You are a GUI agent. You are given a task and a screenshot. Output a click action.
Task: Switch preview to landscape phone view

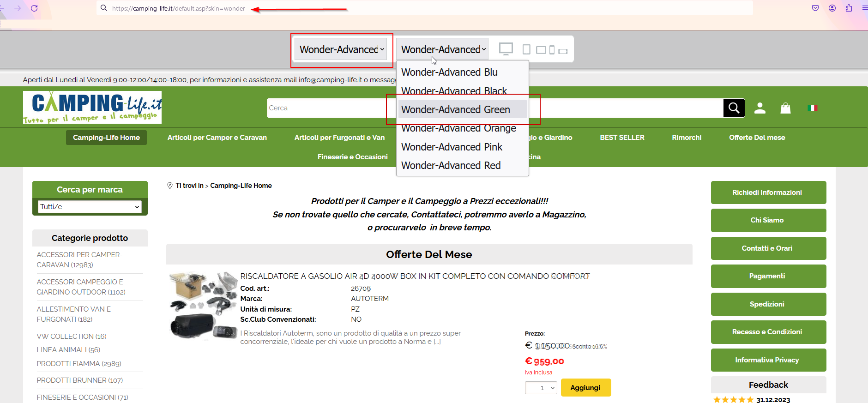563,51
